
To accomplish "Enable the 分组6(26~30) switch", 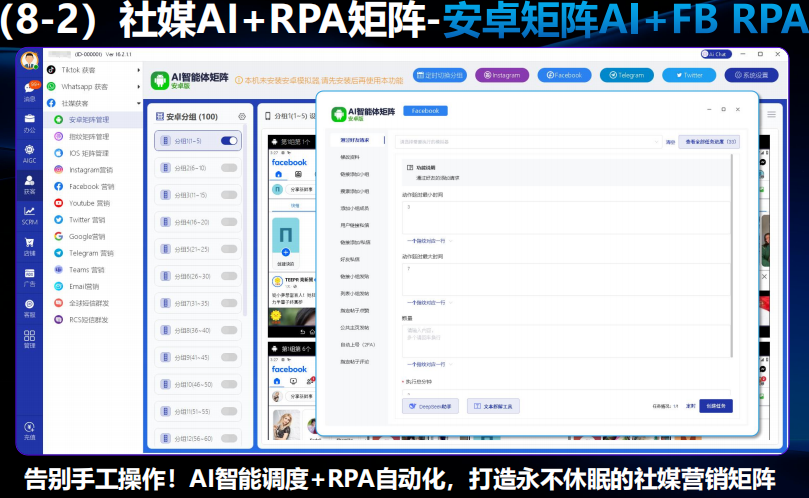I will pyautogui.click(x=229, y=276).
